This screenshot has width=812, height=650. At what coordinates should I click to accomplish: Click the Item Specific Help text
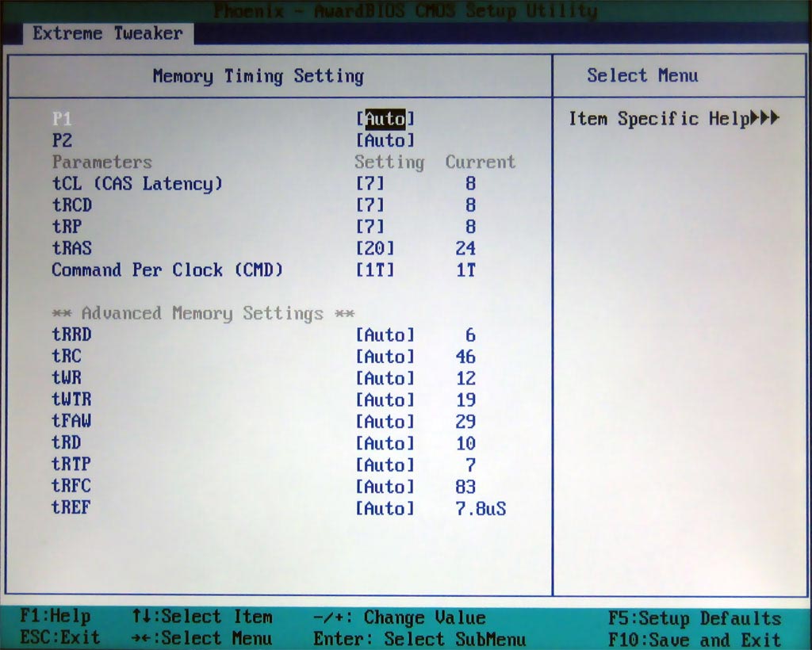click(x=659, y=119)
